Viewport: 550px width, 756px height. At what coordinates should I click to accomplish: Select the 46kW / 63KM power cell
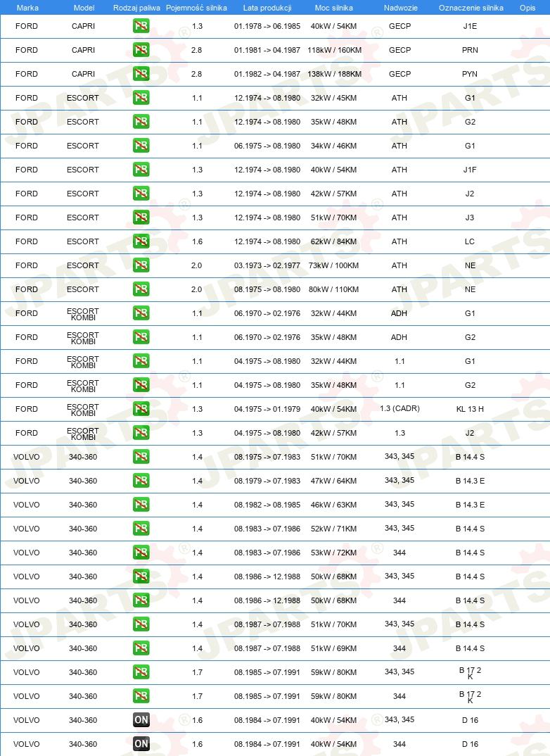[x=334, y=505]
